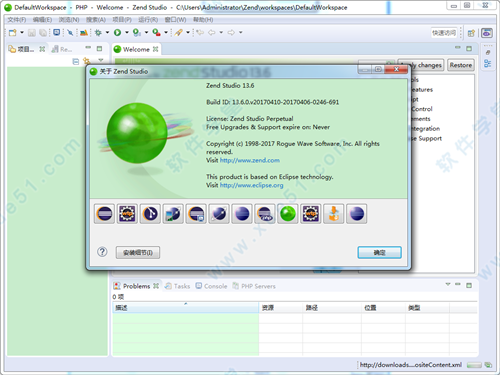The image size is (500, 375).
Task: Click the Save All toolbar icon
Action: (x=43, y=33)
